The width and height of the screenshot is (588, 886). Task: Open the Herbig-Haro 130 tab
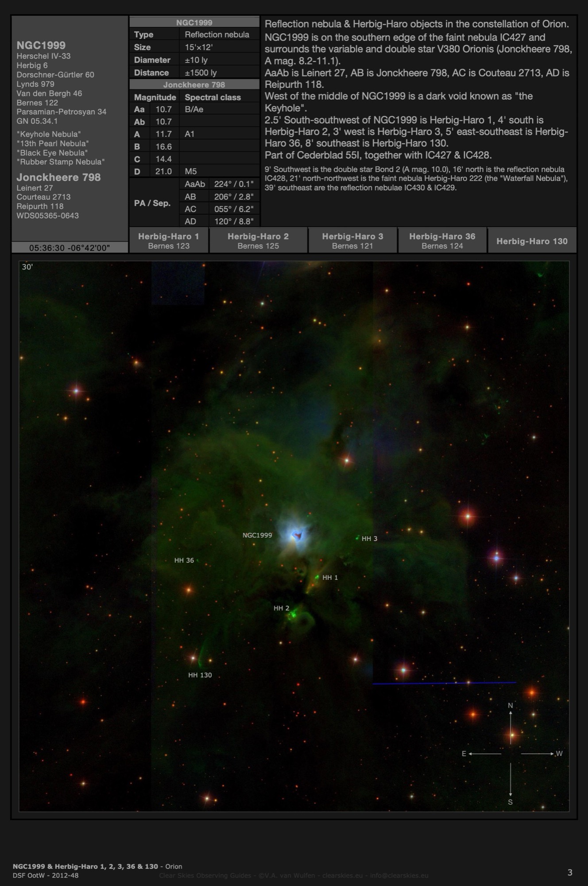(x=532, y=241)
